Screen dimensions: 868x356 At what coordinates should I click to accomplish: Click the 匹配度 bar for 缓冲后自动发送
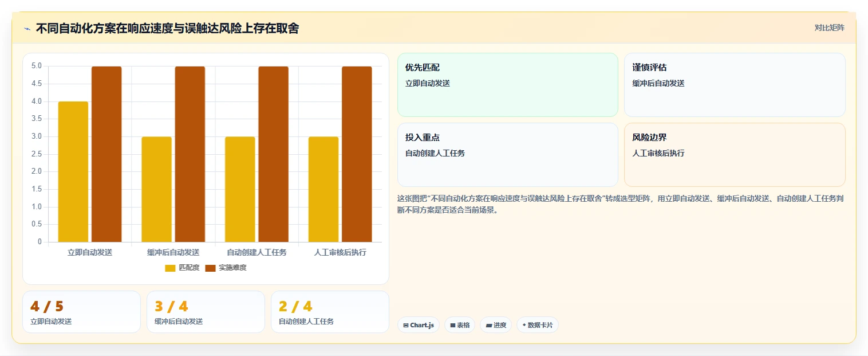tap(156, 189)
